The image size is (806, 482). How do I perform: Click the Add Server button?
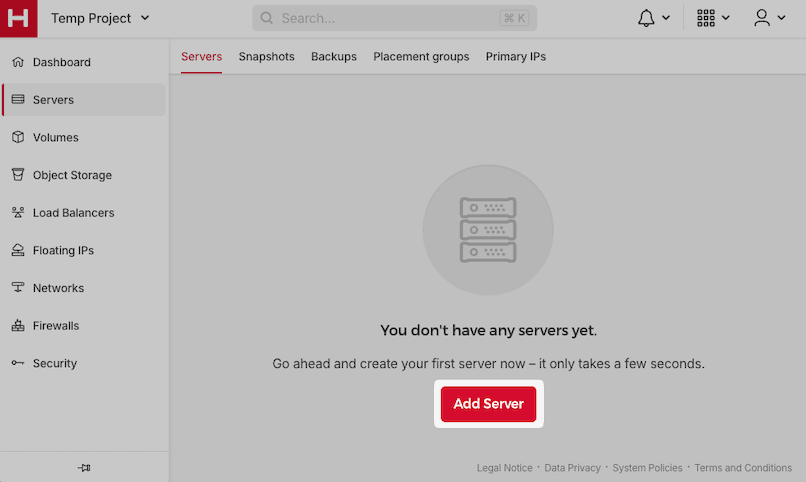tap(488, 404)
